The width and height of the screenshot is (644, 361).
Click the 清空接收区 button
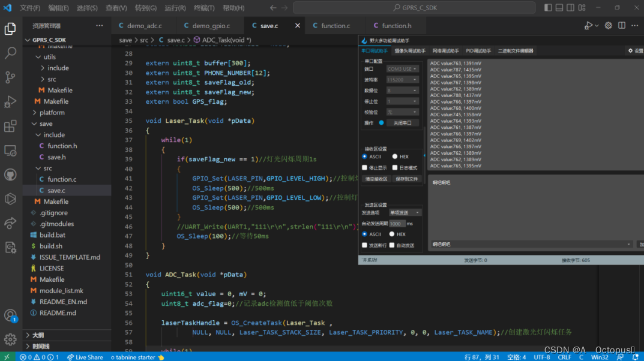(376, 179)
